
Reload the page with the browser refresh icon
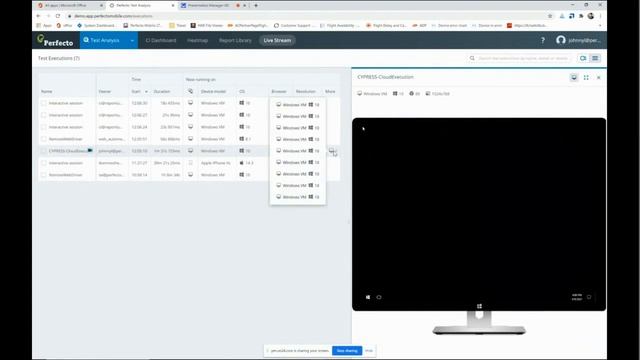click(x=58, y=16)
